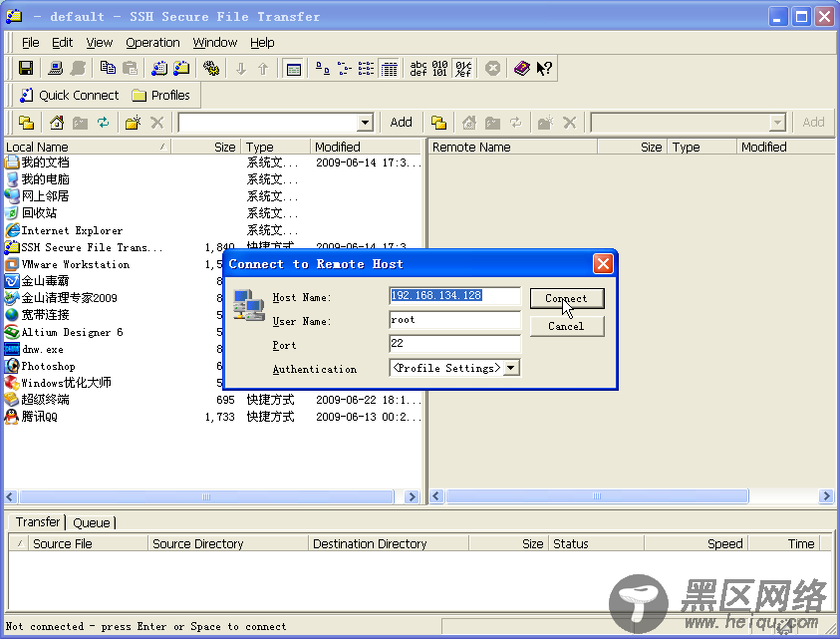This screenshot has width=840, height=639.
Task: Sort local files by Size column
Action: [205, 147]
